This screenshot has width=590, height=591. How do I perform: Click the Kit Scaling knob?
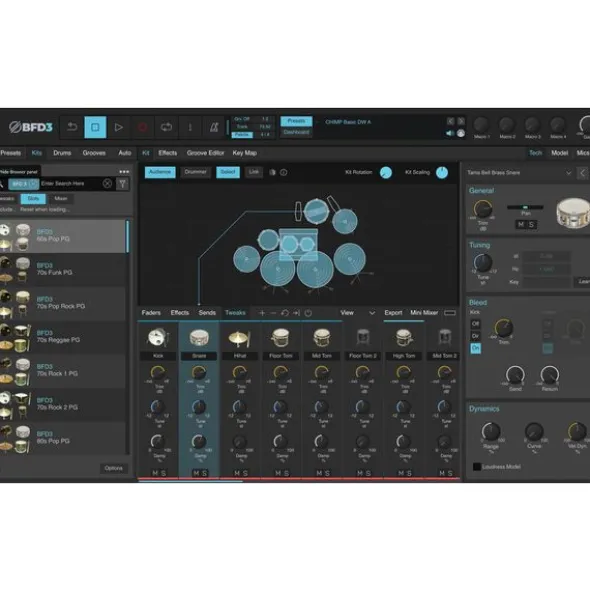[442, 173]
